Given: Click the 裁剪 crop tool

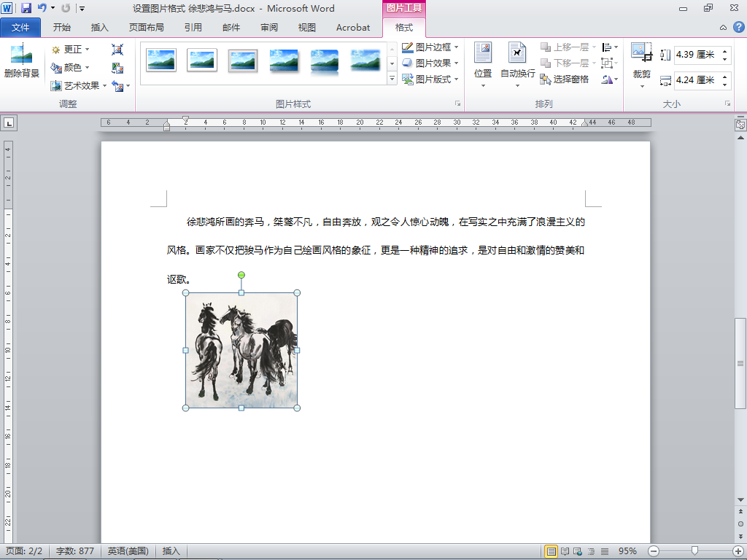Looking at the screenshot, I should [x=642, y=65].
